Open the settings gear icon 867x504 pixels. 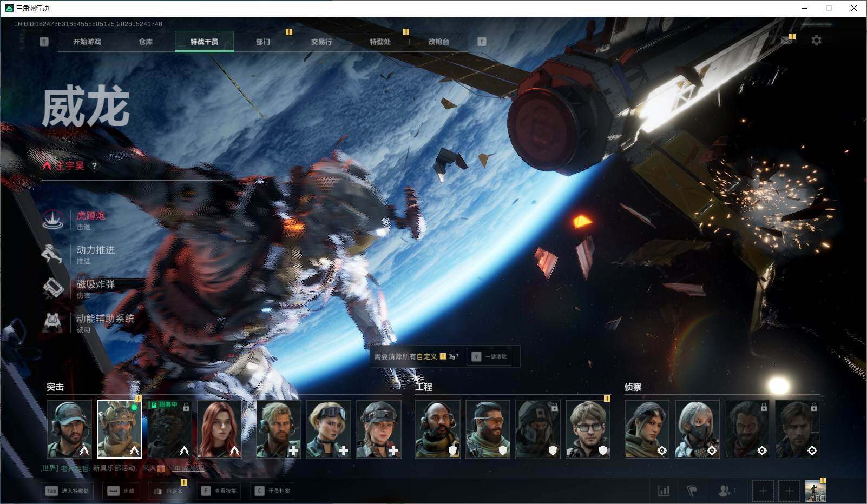pos(816,41)
